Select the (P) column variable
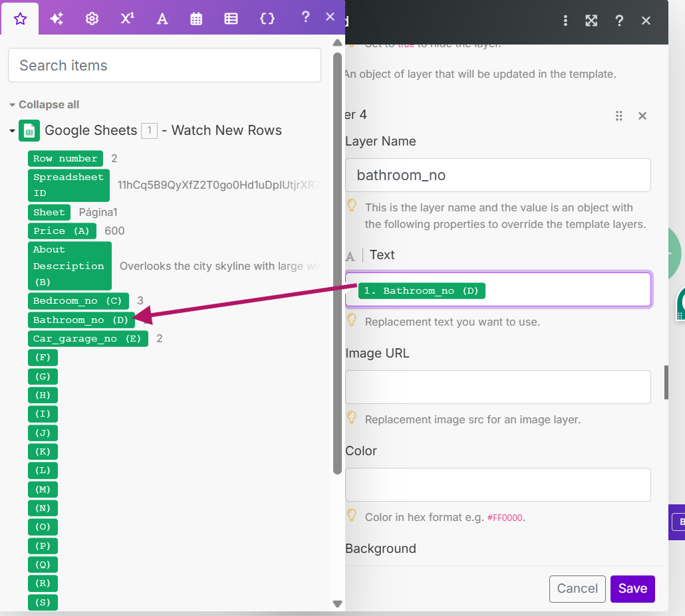 coord(43,546)
